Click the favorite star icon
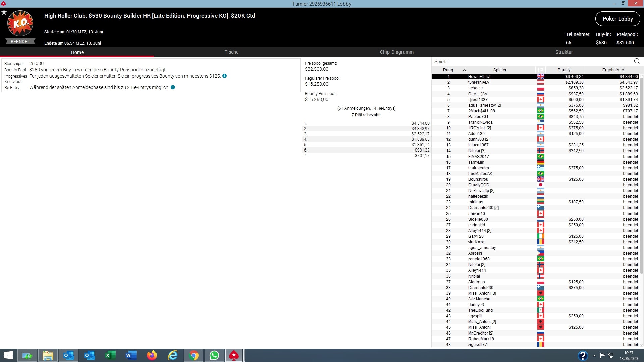Image resolution: width=644 pixels, height=362 pixels. (4, 12)
